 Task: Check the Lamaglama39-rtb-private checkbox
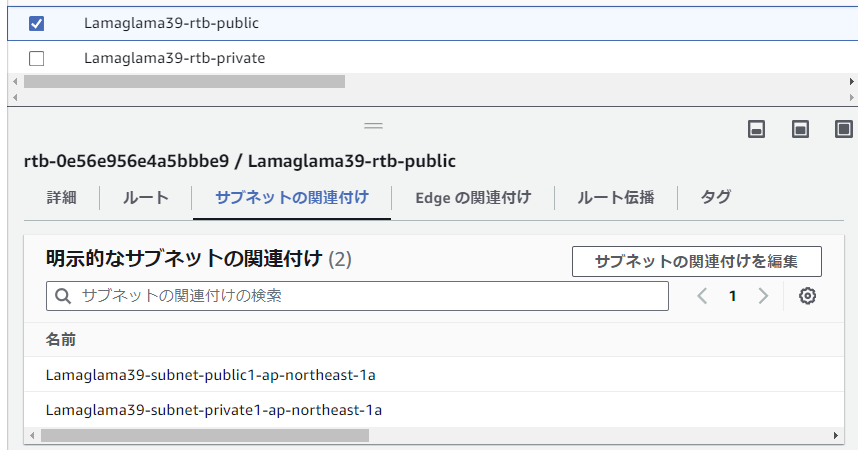(x=37, y=58)
